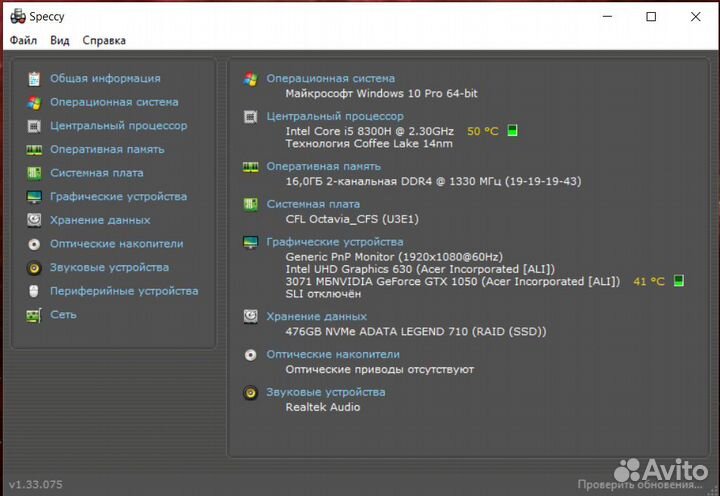This screenshot has width=720, height=496.
Task: Click the GPU temperature value 41 °C
Action: (649, 282)
